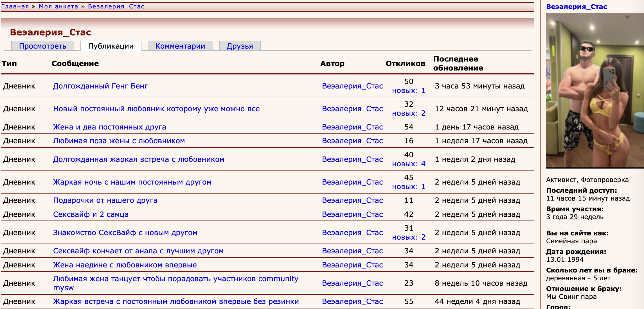Click Главная breadcrumb link
Image resolution: width=644 pixels, height=309 pixels.
[15, 6]
